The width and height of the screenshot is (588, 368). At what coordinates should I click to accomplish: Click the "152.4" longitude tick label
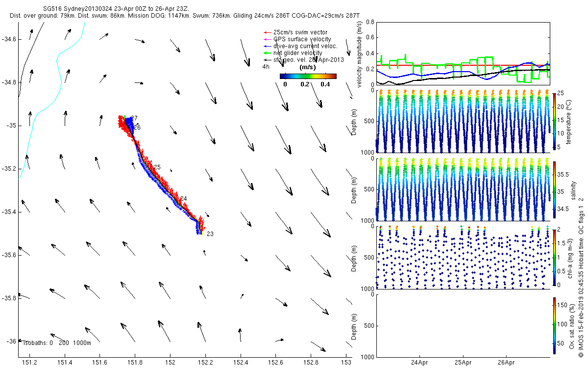point(241,363)
